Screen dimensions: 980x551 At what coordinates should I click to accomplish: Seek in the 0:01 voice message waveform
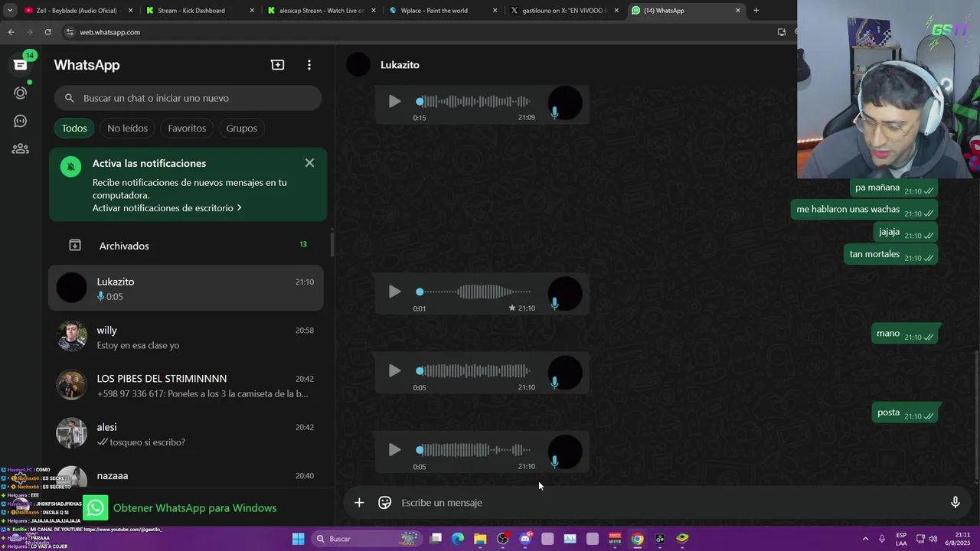coord(474,292)
